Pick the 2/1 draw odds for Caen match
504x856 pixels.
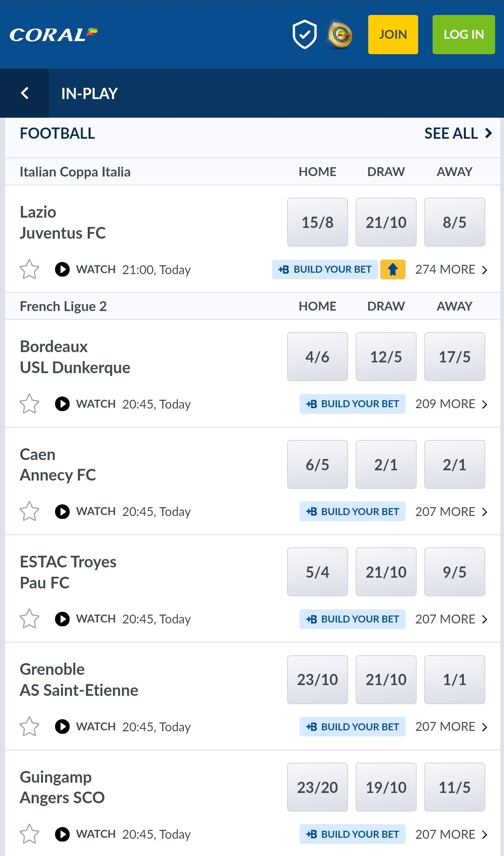click(x=386, y=464)
